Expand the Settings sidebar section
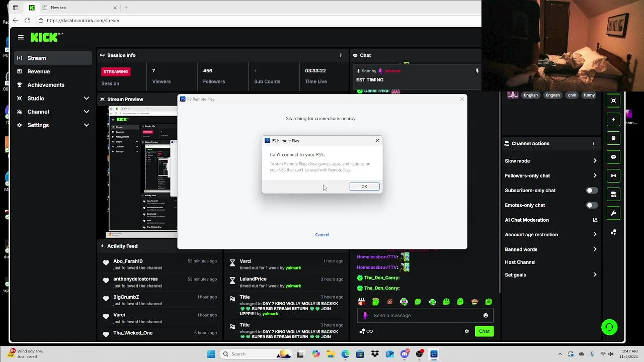Screen dimensions: 644x362 (53, 125)
